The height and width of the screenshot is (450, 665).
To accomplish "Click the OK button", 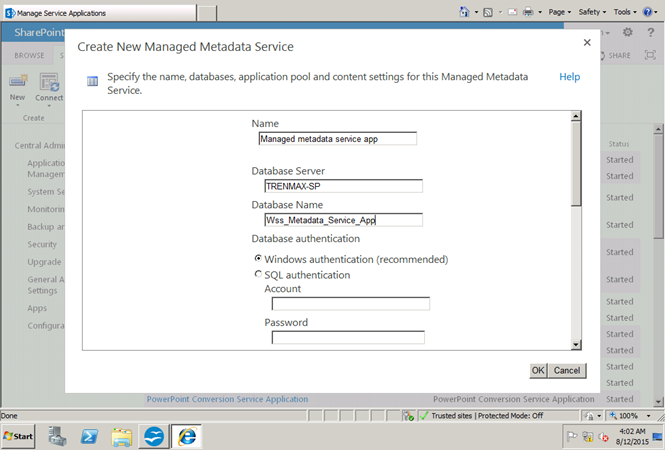I will [x=538, y=370].
